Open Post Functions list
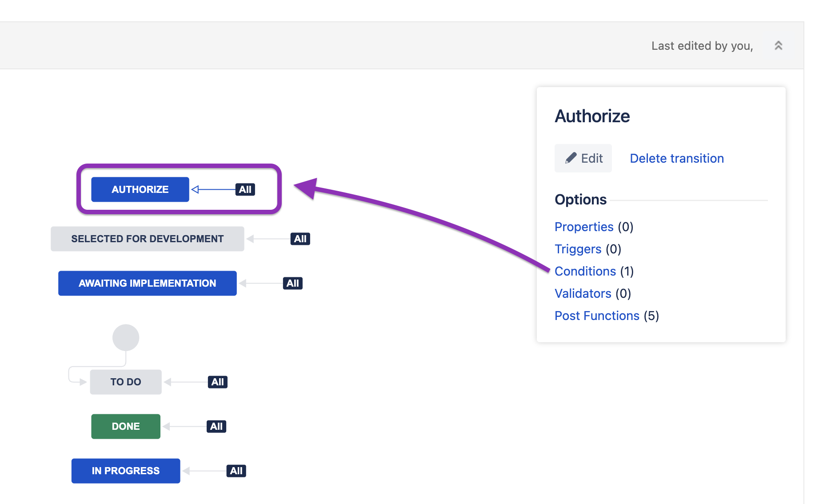 click(x=596, y=316)
